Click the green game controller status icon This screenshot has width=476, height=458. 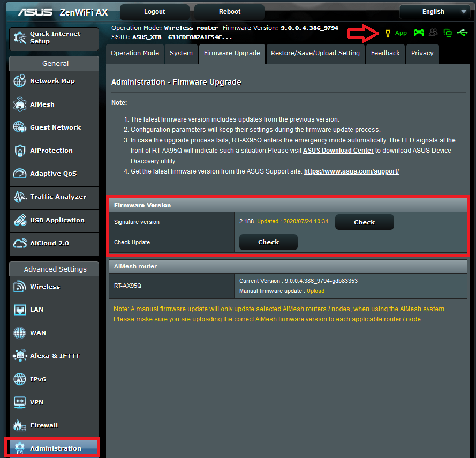419,33
